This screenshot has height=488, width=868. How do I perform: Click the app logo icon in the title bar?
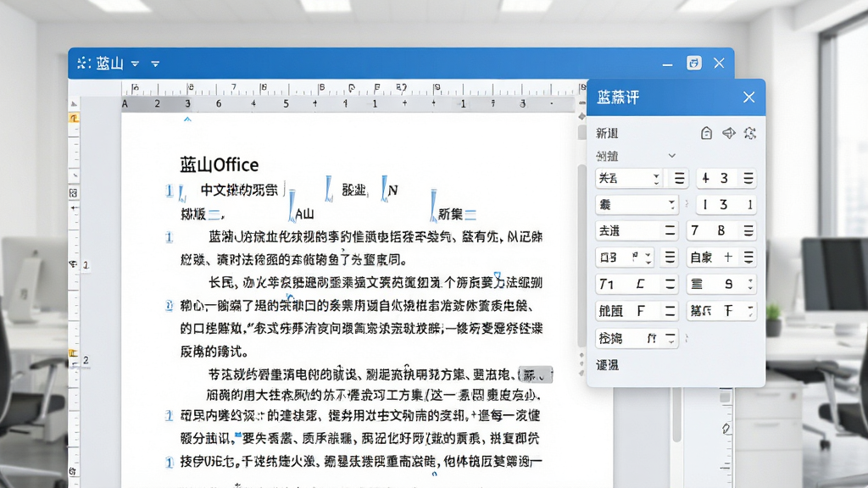pyautogui.click(x=84, y=63)
